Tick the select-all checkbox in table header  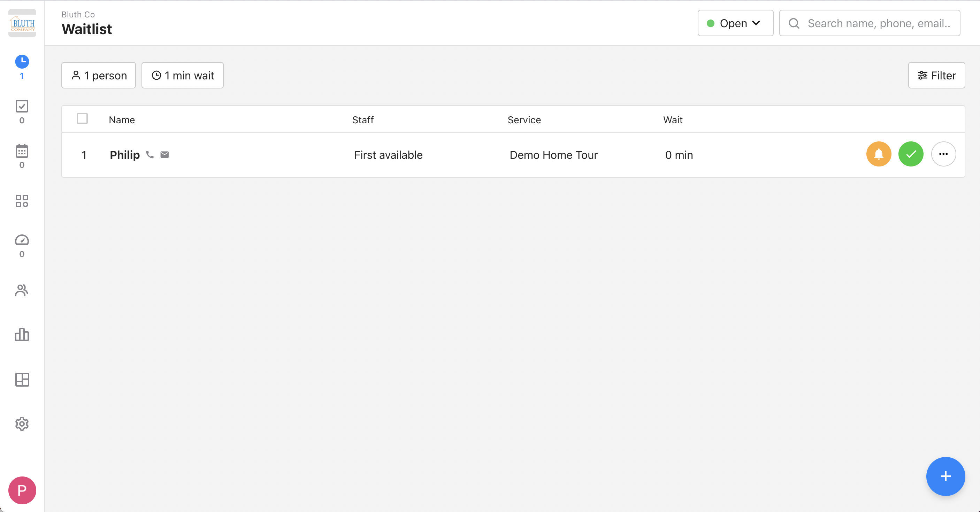click(82, 118)
